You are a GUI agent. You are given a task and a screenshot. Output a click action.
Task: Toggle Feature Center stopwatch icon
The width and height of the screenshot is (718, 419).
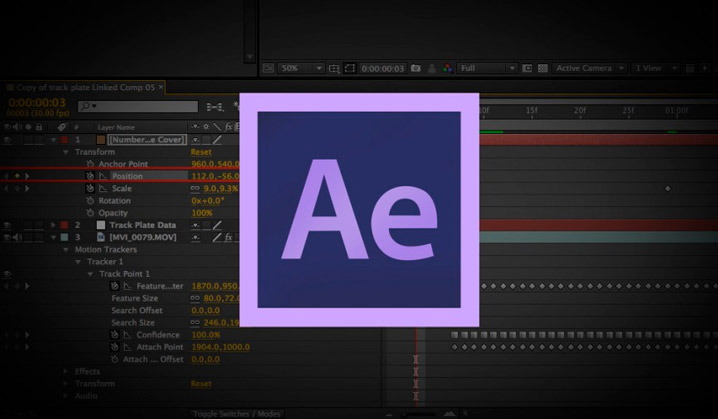tap(114, 286)
